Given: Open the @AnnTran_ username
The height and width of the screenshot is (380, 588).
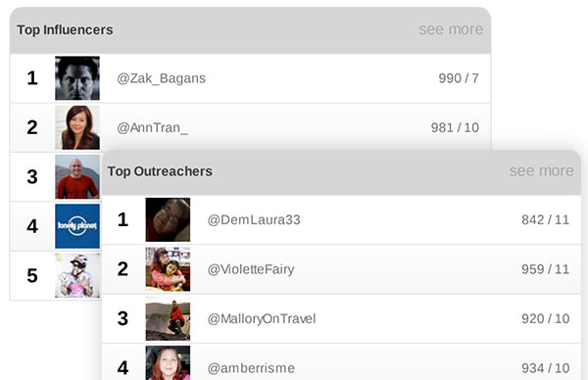Looking at the screenshot, I should pos(153,127).
